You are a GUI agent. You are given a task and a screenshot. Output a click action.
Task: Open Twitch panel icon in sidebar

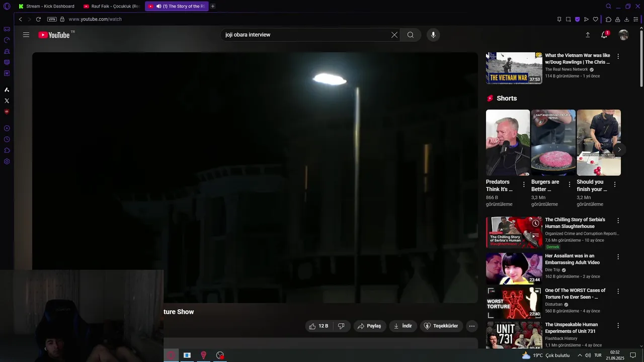pos(7,62)
